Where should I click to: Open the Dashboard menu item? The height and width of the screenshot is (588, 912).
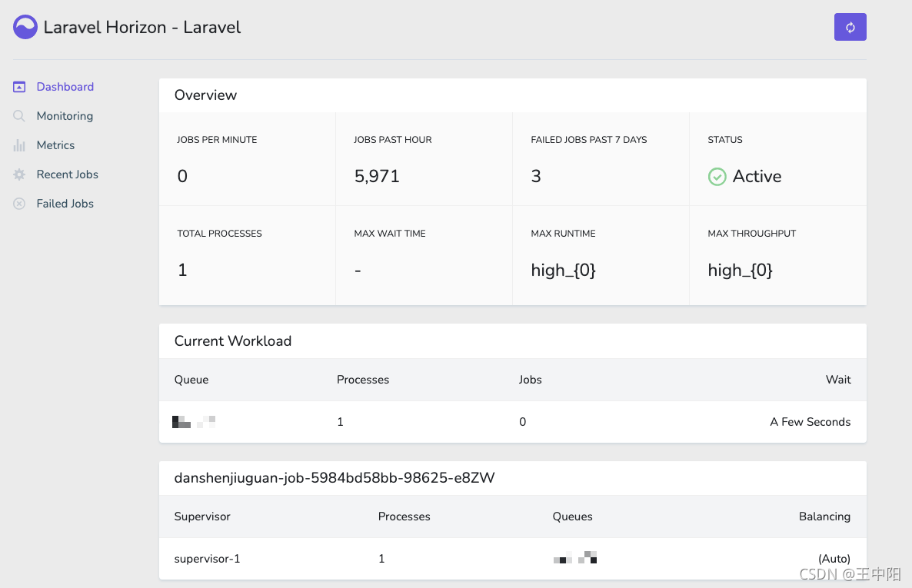pos(65,87)
